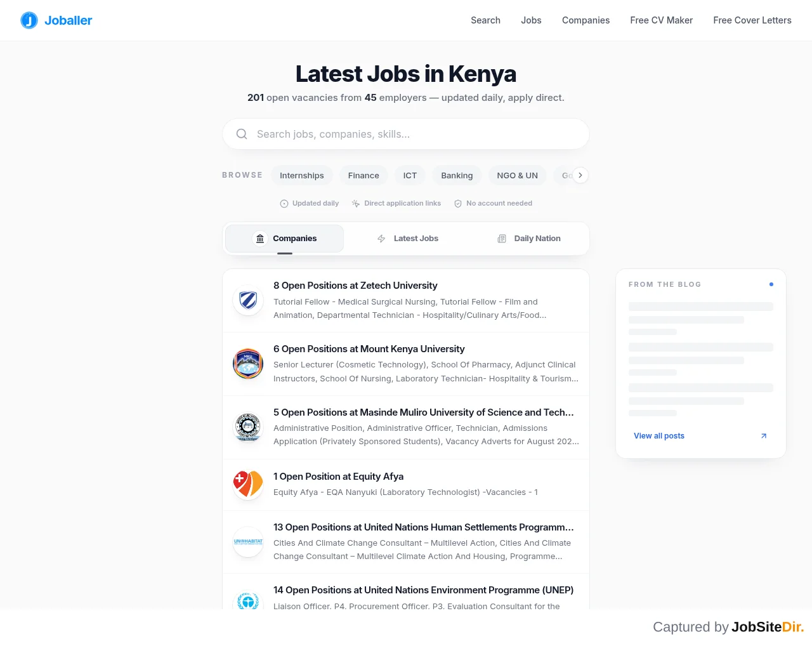812x646 pixels.
Task: Focus the Search jobs, companies, skills field
Action: pyautogui.click(x=406, y=134)
